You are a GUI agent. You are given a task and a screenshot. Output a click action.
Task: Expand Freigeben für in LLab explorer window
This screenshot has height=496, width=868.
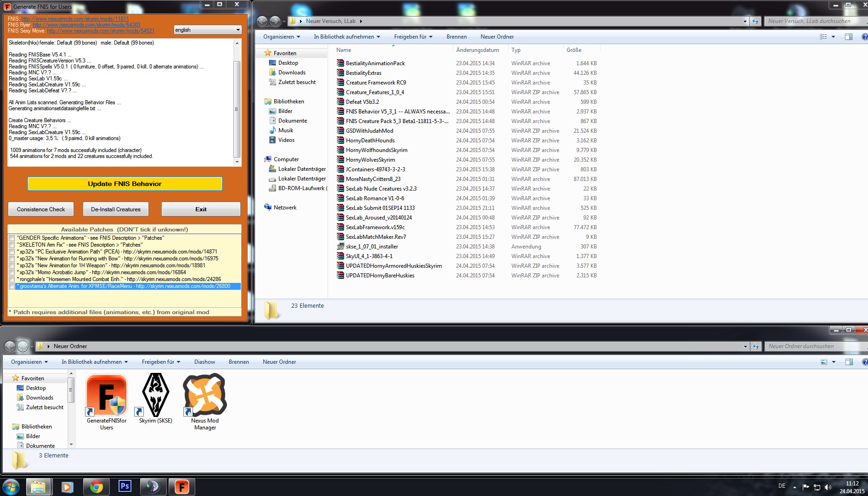413,37
